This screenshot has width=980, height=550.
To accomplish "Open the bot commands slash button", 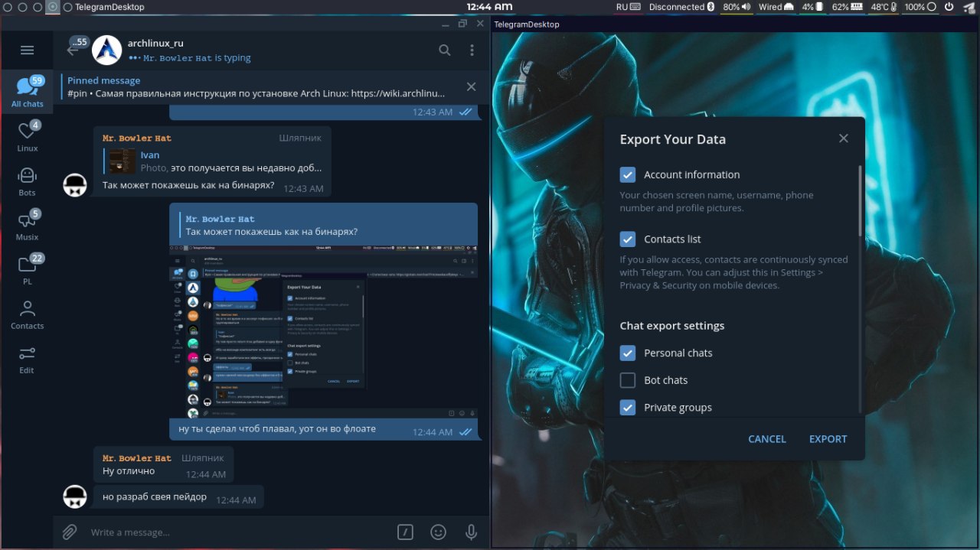I will pyautogui.click(x=406, y=532).
